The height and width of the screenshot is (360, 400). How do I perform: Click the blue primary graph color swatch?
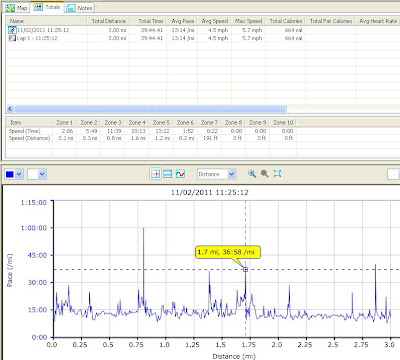10,174
